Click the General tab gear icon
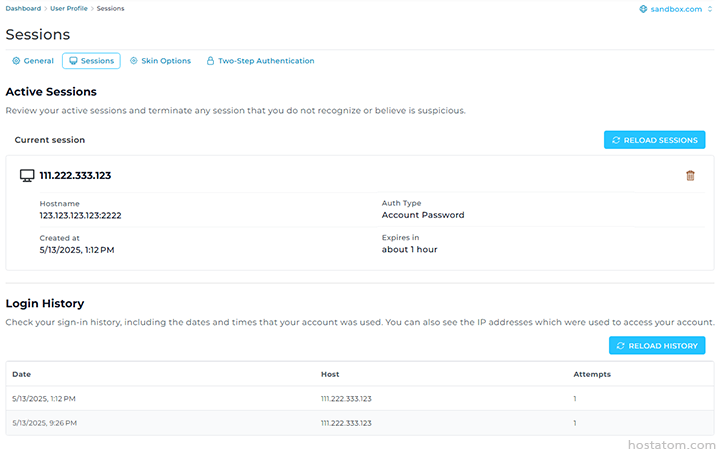Viewport: 720px width, 453px height. point(16,61)
